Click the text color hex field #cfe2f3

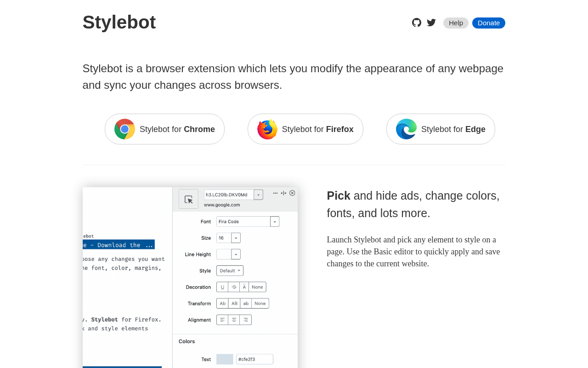[254, 359]
